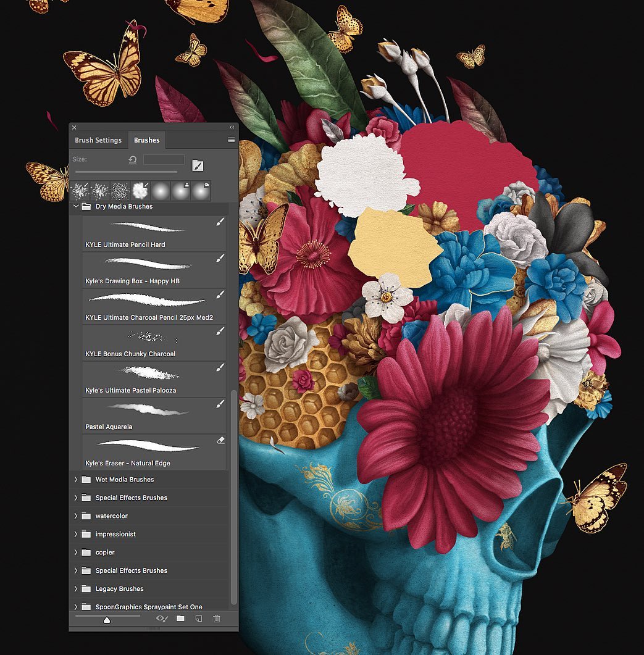Expand SpoonGraphics Spraypaint Set One chevron

(76, 607)
